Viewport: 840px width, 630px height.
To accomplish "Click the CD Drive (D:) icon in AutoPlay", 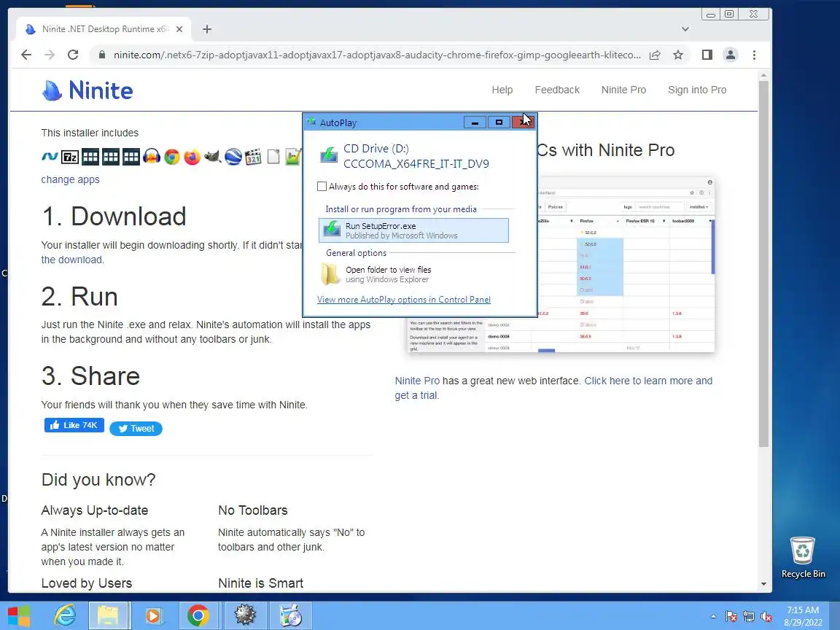I will coord(328,155).
